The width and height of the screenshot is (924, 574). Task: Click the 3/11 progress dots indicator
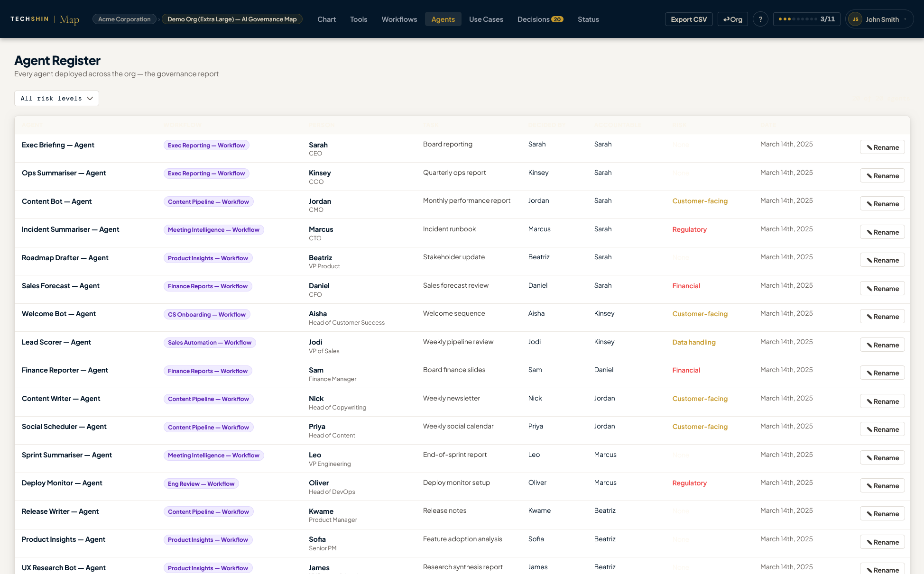(x=807, y=19)
